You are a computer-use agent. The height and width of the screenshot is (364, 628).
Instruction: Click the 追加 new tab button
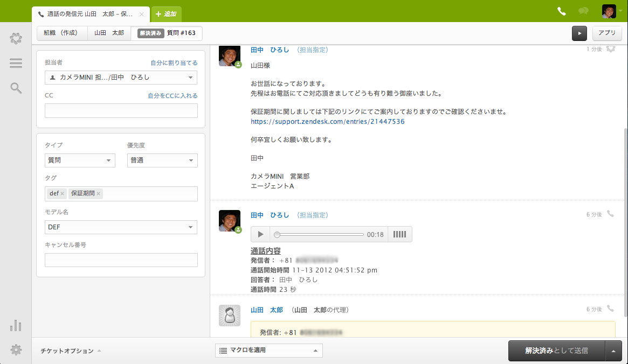point(166,14)
